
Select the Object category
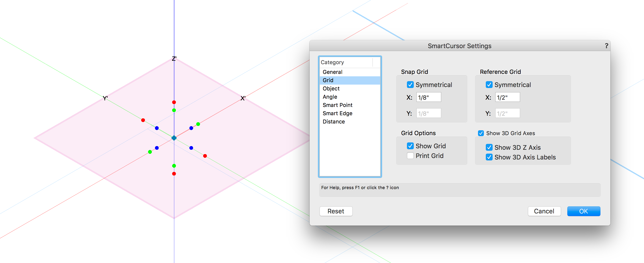pos(331,88)
